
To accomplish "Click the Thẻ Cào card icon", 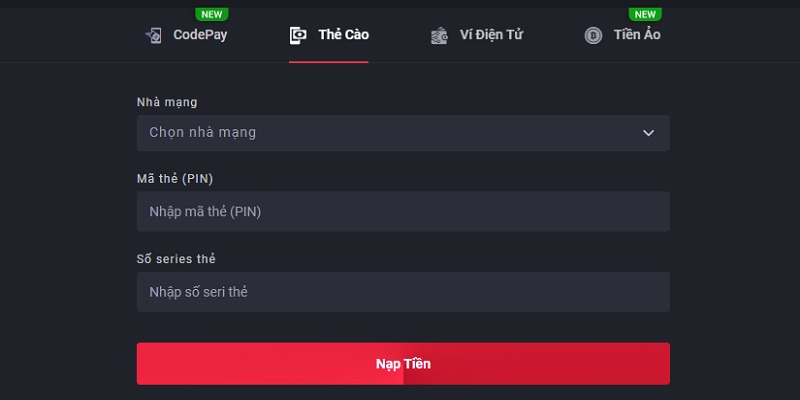I will coord(298,35).
